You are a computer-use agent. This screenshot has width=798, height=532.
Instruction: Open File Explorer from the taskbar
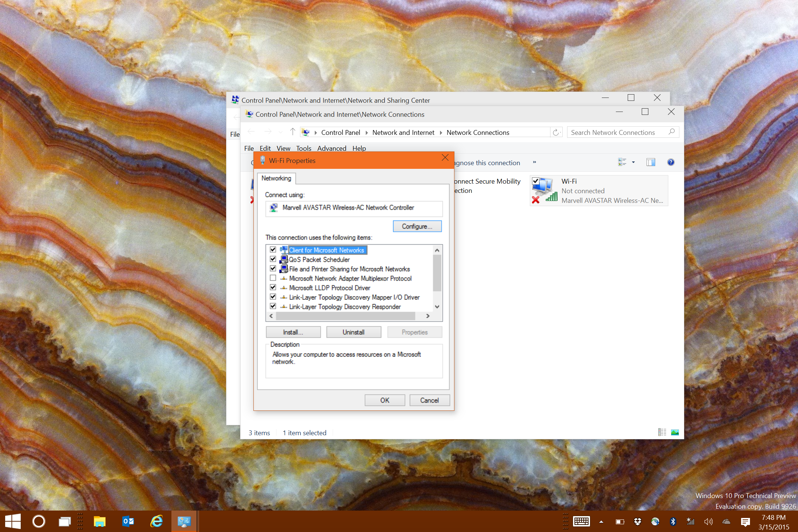[100, 521]
